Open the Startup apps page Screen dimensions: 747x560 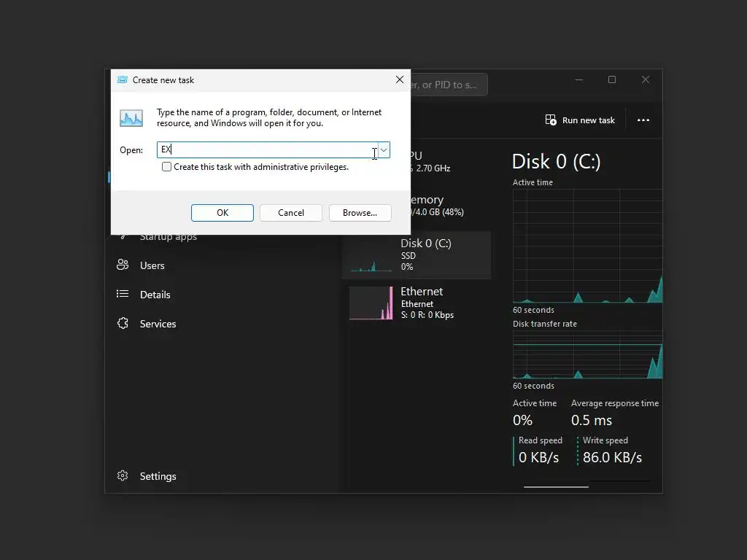[169, 237]
